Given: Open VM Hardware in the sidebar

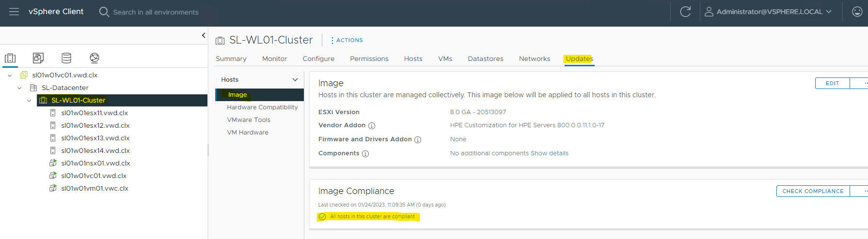Looking at the screenshot, I should (x=248, y=133).
